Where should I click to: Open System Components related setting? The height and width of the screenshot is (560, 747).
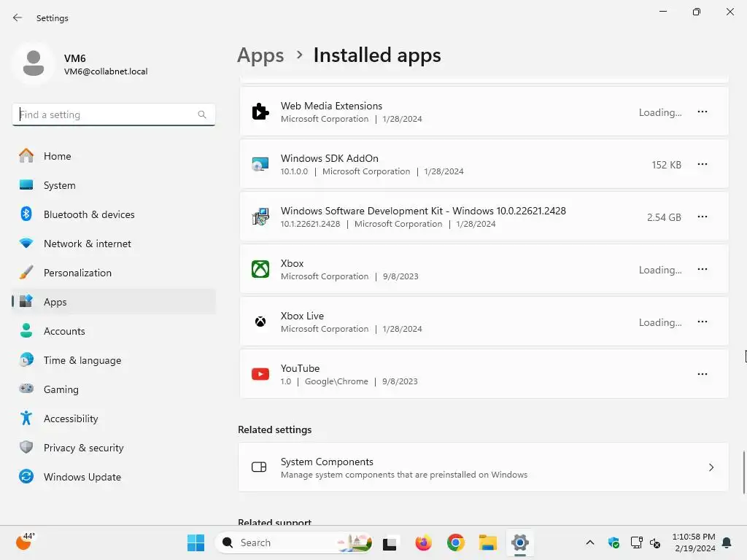click(483, 467)
